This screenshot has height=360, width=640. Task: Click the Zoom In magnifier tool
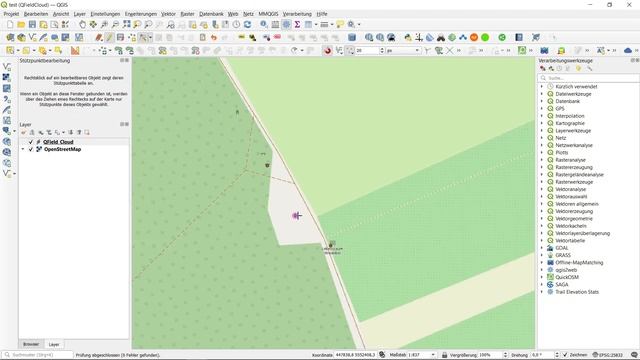click(x=104, y=25)
